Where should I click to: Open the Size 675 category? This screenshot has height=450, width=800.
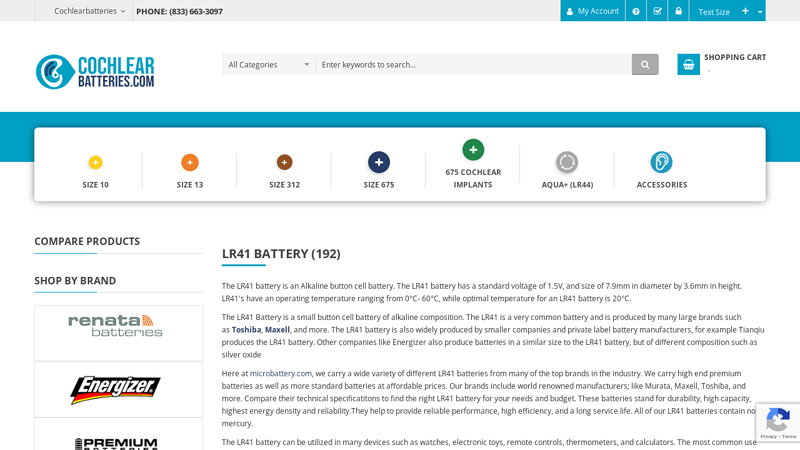[x=379, y=162]
